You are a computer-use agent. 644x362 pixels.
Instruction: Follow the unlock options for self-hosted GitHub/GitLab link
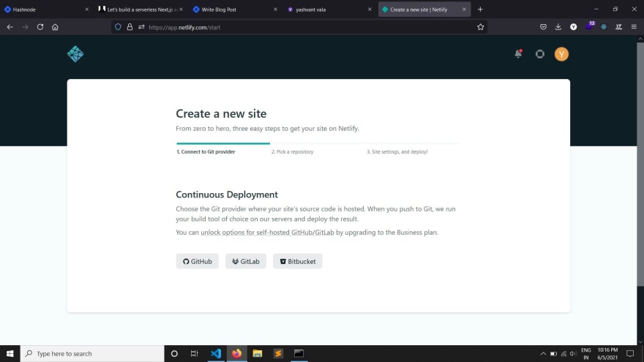click(x=267, y=233)
